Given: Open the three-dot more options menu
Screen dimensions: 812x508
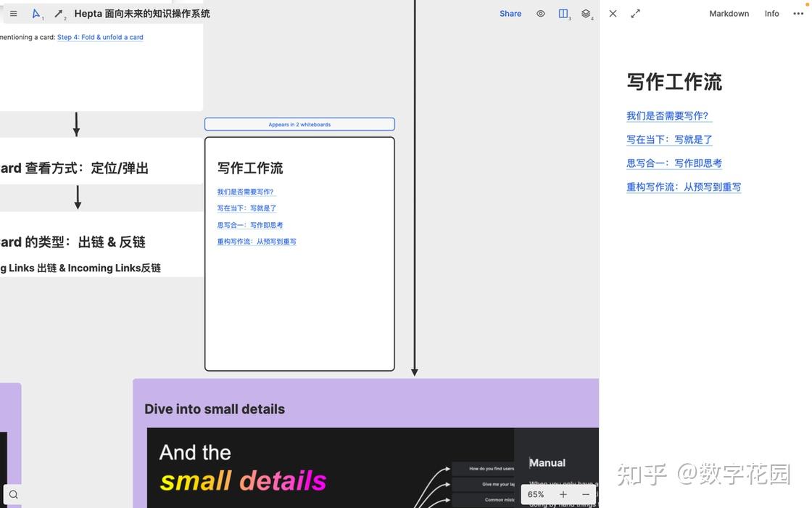Looking at the screenshot, I should [797, 12].
